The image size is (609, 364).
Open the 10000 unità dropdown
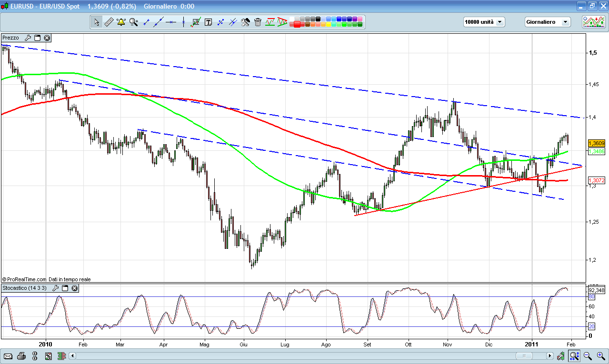(484, 22)
